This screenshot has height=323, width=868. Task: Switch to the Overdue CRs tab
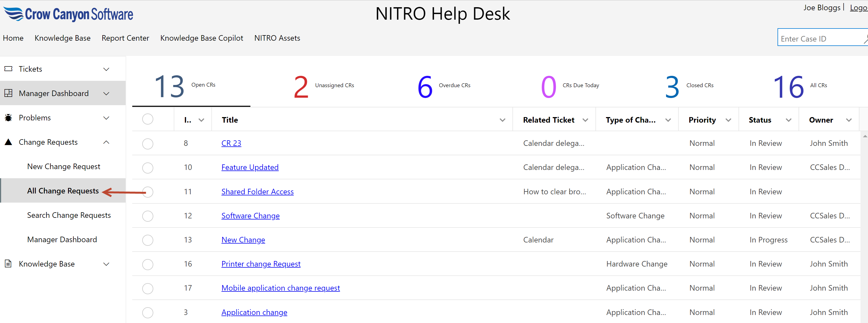click(x=444, y=86)
